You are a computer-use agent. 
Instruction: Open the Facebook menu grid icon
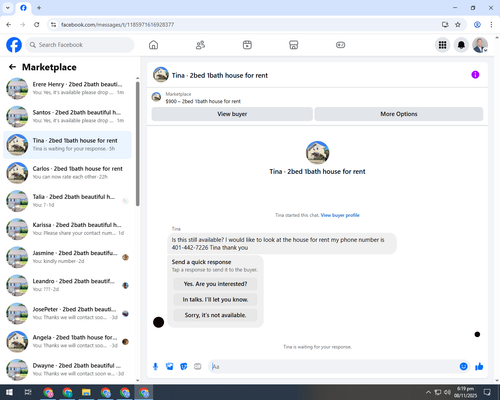[x=442, y=45]
